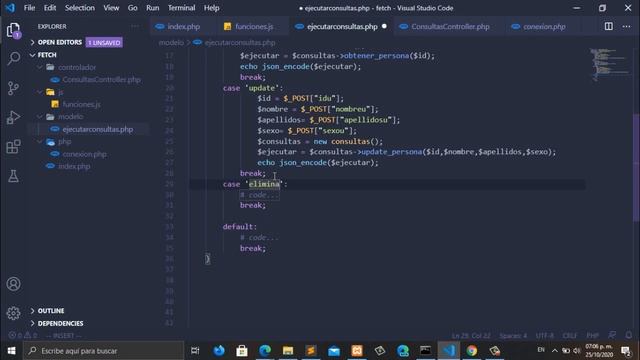Open Explorer views and more actions ellipsis
The width and height of the screenshot is (640, 360).
click(x=135, y=27)
